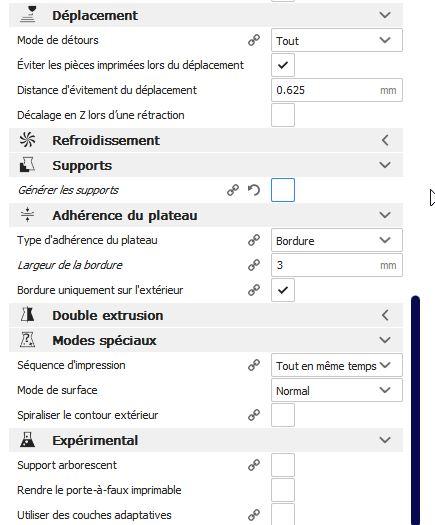Viewport: 435px width, 525px height.
Task: Uncheck Bordure uniquement sur l'extérieur
Action: (x=283, y=290)
